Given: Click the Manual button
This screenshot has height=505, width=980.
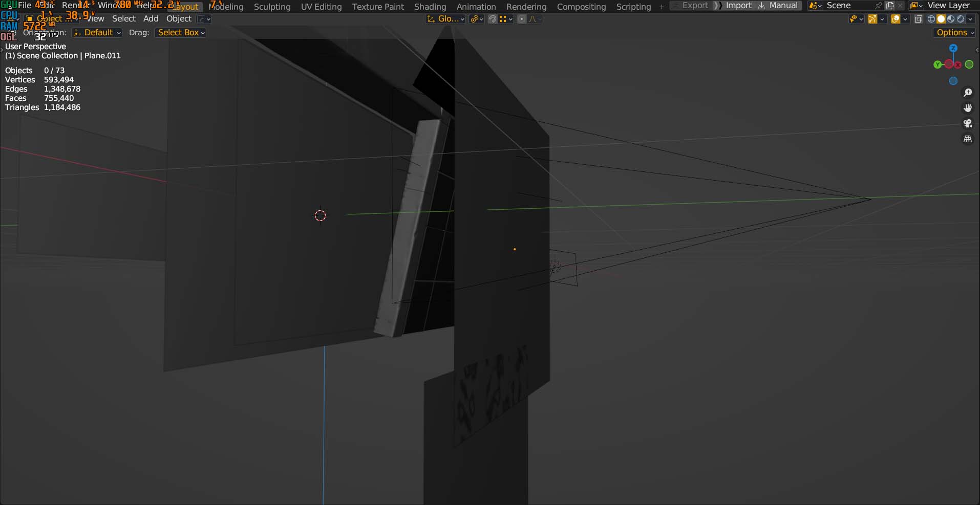Looking at the screenshot, I should (x=783, y=6).
